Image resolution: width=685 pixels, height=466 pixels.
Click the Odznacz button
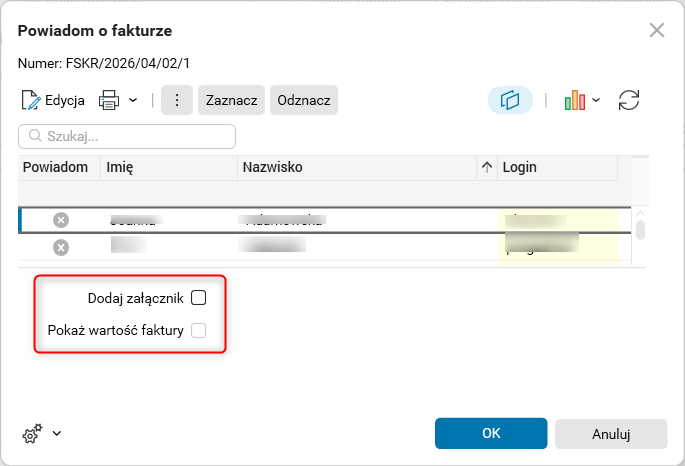coord(304,100)
